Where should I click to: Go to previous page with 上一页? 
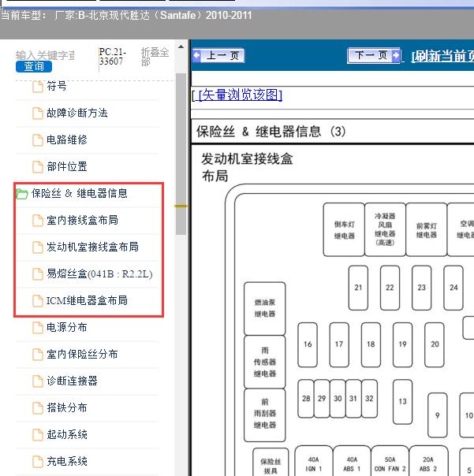click(x=218, y=56)
